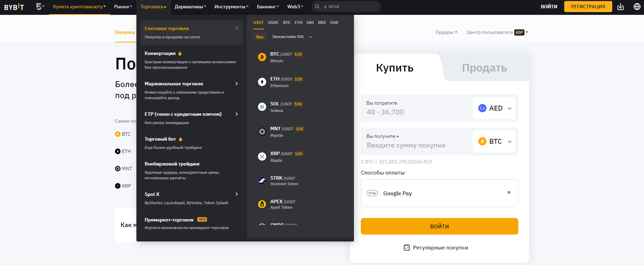Click the globe language icon

pos(637,7)
